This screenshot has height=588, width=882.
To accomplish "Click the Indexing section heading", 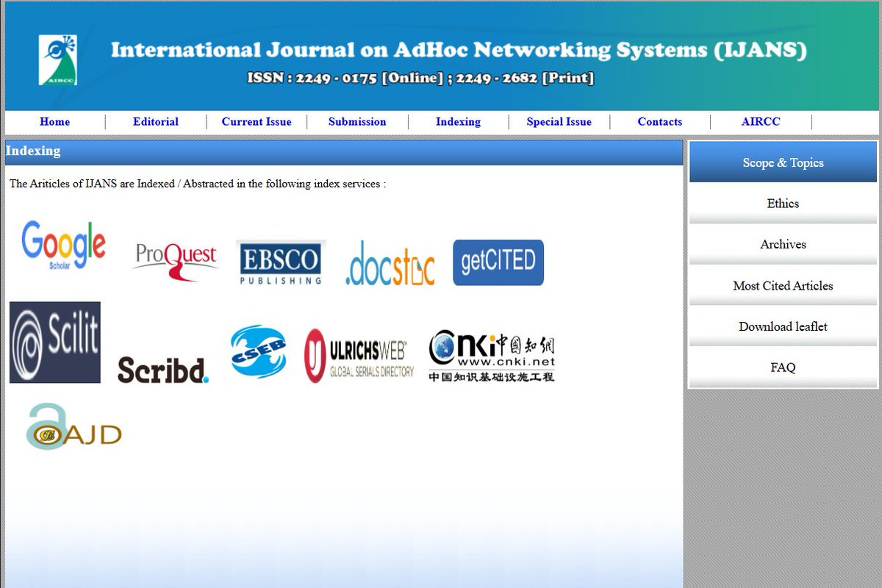I will pyautogui.click(x=33, y=151).
